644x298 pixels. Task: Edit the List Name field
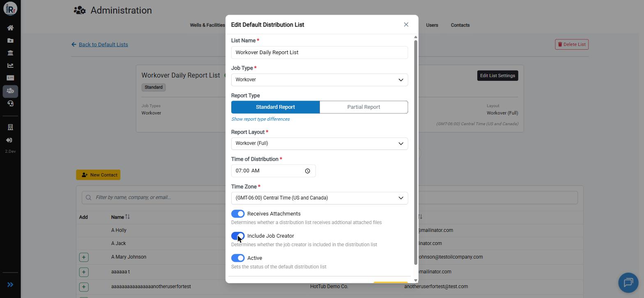(320, 53)
